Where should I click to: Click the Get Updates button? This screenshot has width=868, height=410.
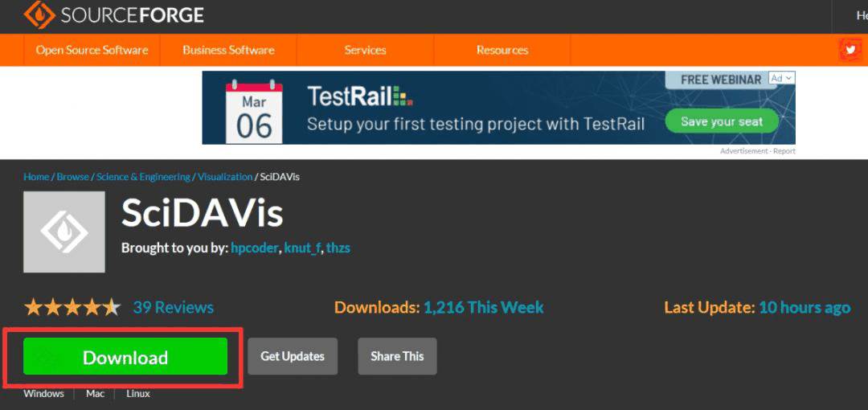293,356
